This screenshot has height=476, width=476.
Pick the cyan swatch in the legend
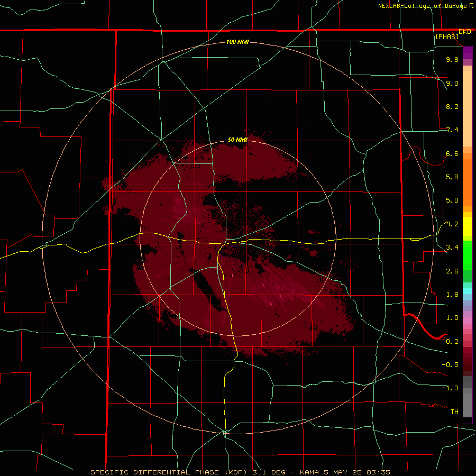(x=467, y=291)
